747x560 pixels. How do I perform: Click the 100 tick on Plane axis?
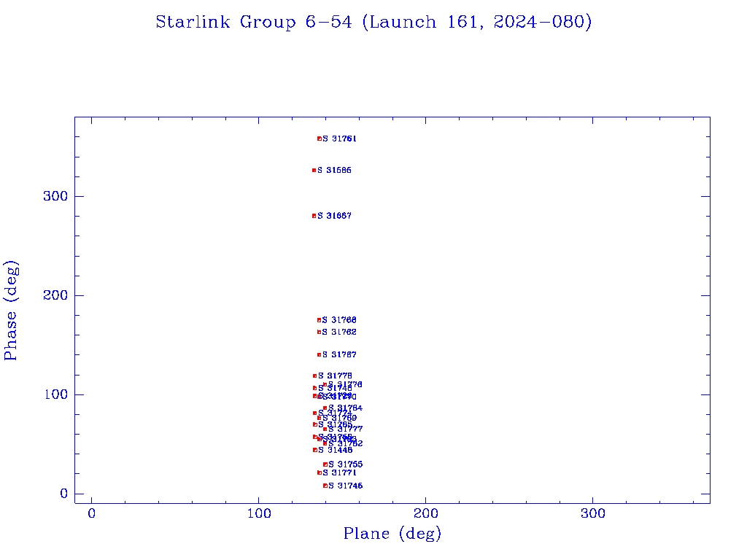259,513
